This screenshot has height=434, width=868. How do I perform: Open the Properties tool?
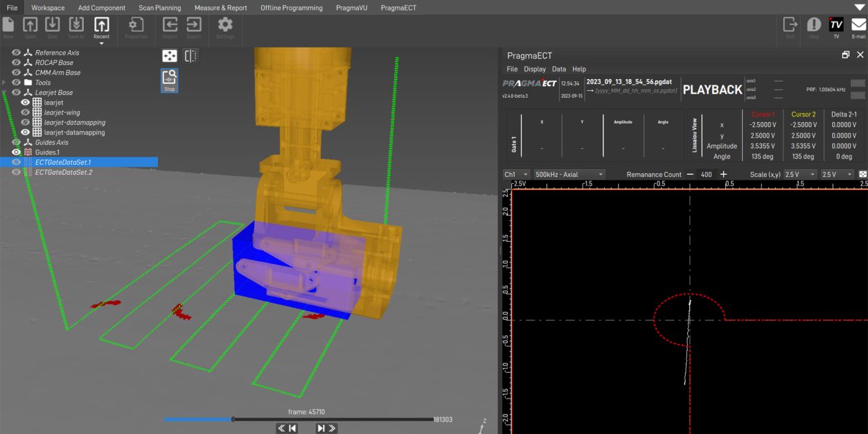(x=136, y=25)
